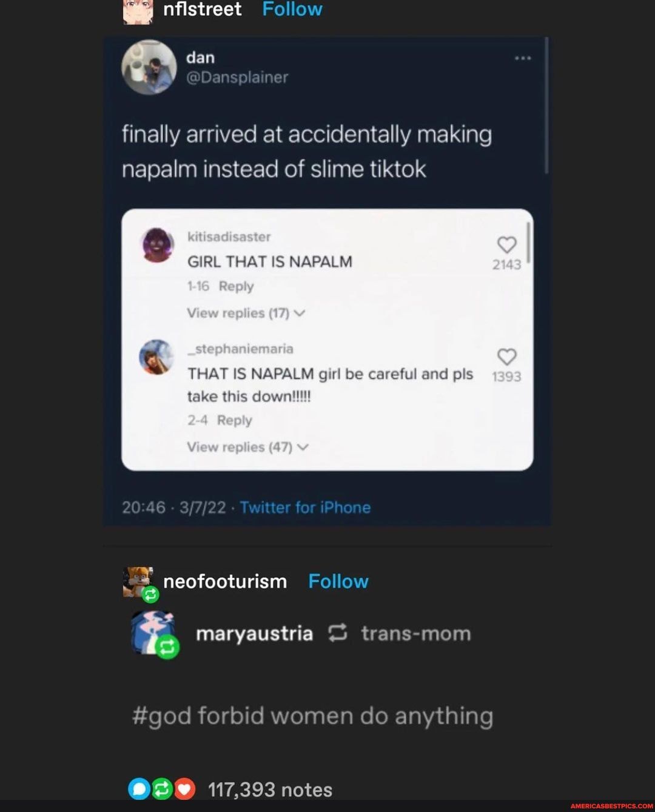This screenshot has height=812, width=655.
Task: Open _stephaniemaria's avatar
Action: pyautogui.click(x=156, y=357)
